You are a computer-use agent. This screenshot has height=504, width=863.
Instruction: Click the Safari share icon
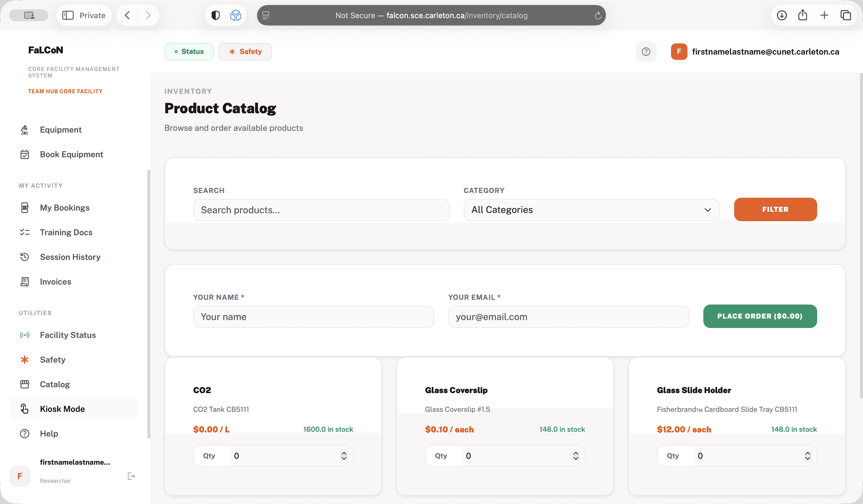pyautogui.click(x=803, y=15)
